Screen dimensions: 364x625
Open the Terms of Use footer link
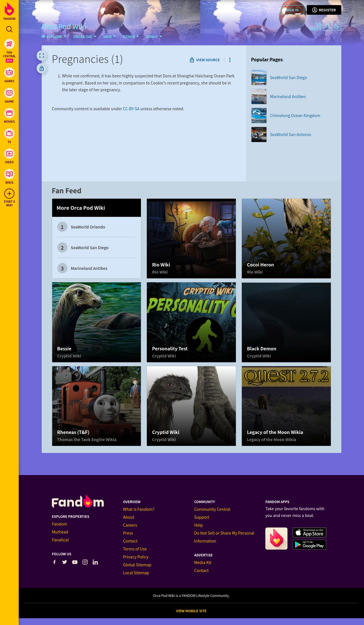(x=135, y=549)
